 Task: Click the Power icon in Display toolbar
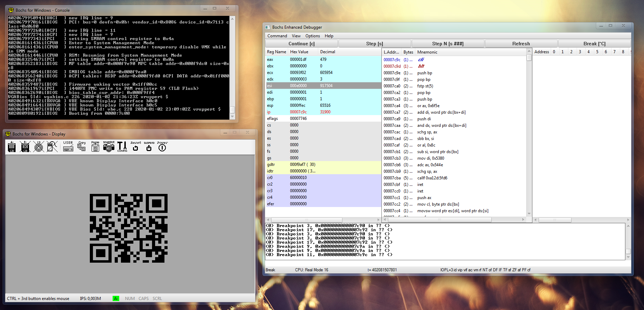pyautogui.click(x=162, y=147)
